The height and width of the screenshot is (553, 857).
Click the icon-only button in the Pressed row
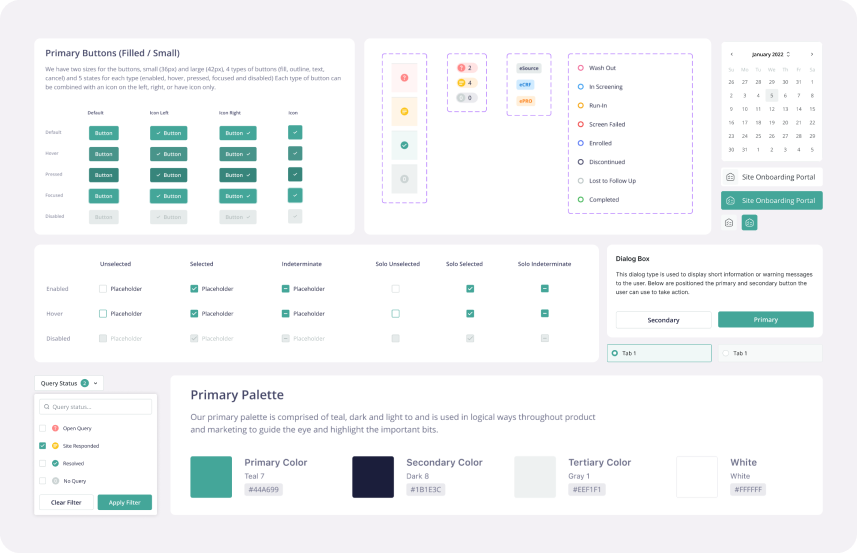(295, 174)
